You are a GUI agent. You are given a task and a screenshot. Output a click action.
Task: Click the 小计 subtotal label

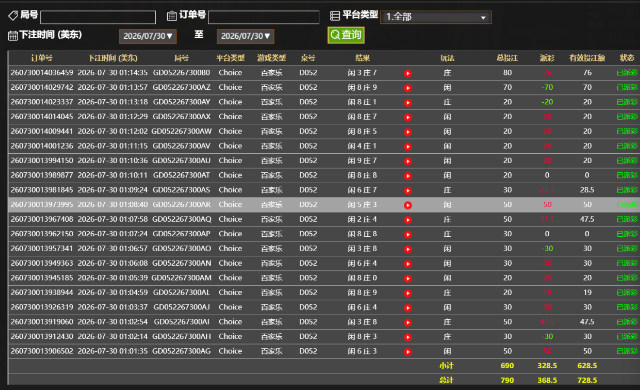[447, 366]
